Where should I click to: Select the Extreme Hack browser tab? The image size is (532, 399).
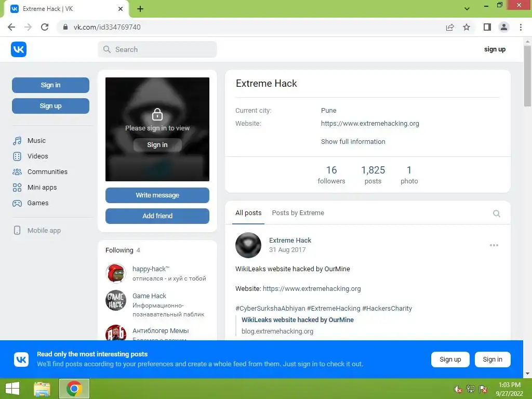pos(66,9)
